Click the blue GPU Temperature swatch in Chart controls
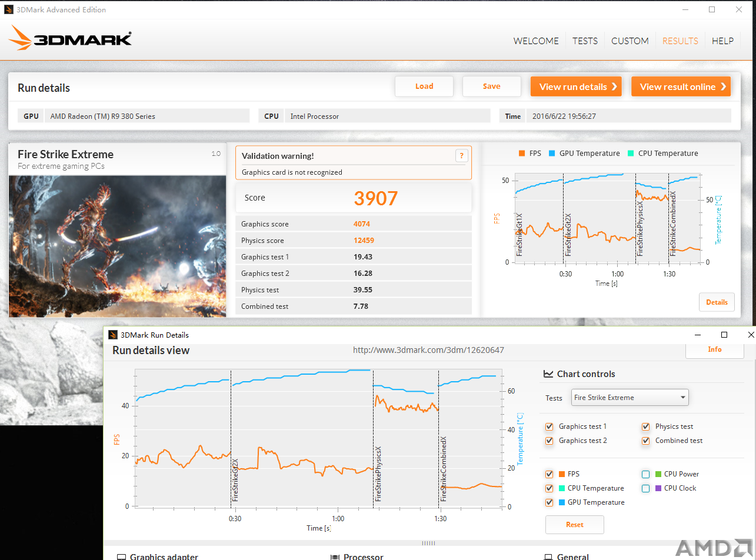This screenshot has height=560, width=756. click(562, 502)
